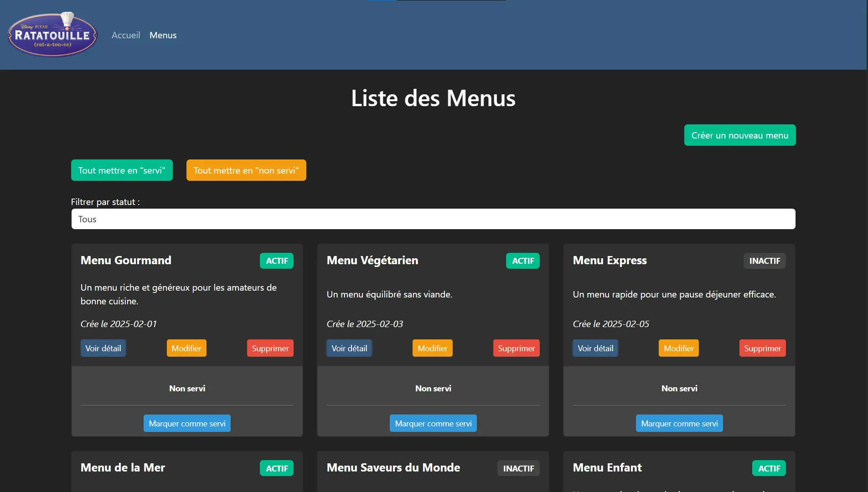This screenshot has width=868, height=492.
Task: Click ACTIF badge on Menu Végétarien
Action: 523,261
